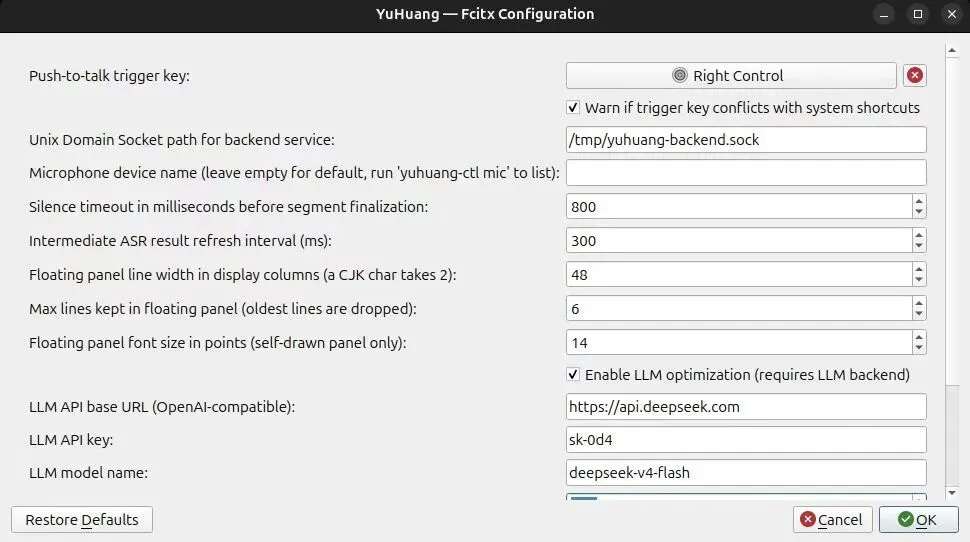Viewport: 970px width, 542px height.
Task: Click the Restore Defaults button
Action: [82, 520]
